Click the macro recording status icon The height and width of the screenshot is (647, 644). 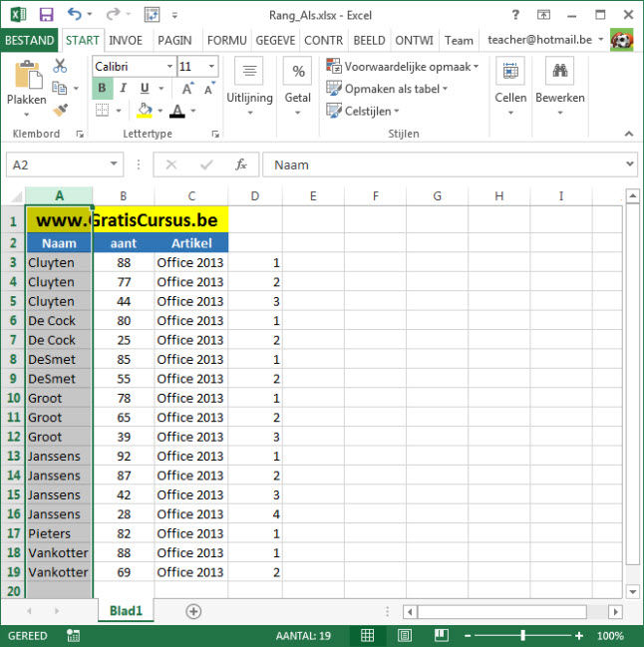[x=74, y=635]
